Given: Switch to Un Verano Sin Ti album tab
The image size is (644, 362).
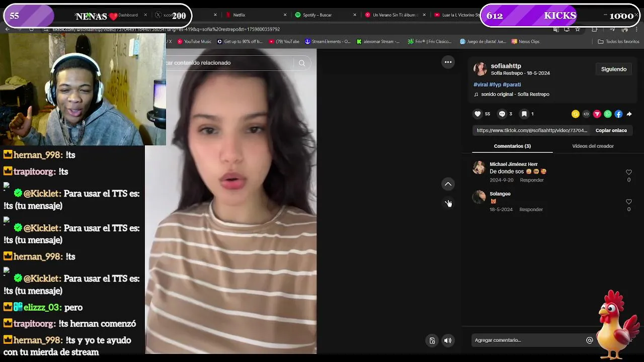Looking at the screenshot, I should [x=394, y=15].
